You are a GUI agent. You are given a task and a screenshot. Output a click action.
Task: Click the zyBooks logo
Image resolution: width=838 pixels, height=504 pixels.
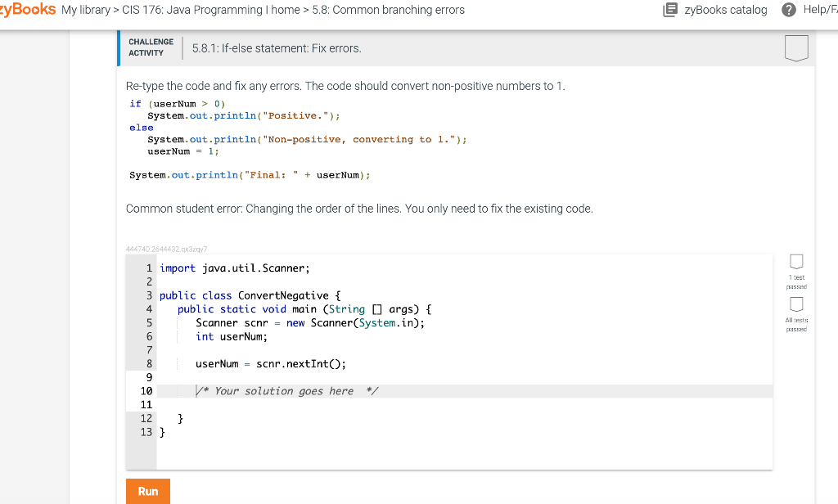coord(25,9)
